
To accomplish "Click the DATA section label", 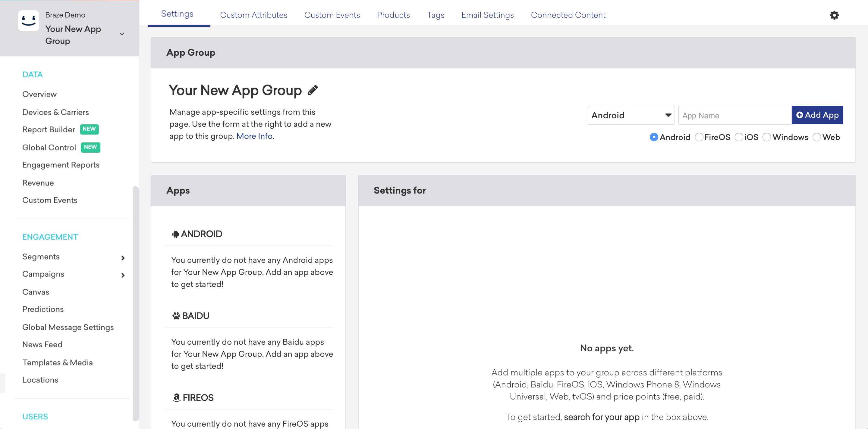I will [x=32, y=74].
